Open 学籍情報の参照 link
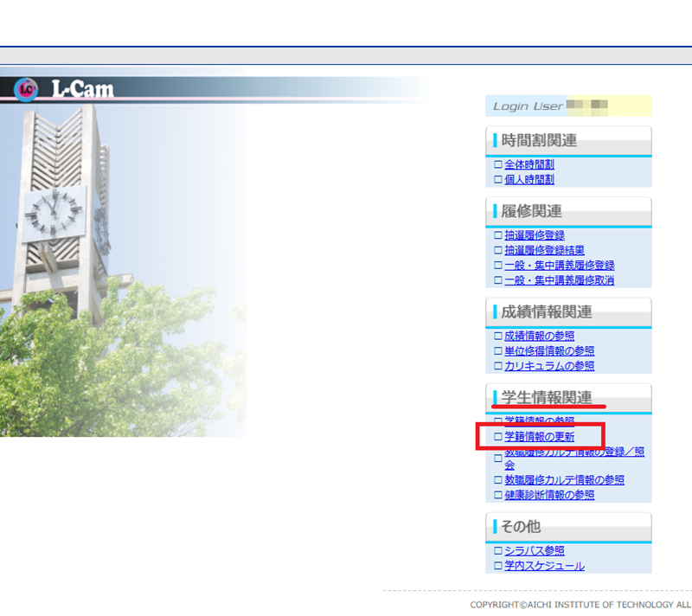This screenshot has height=616, width=692. pos(539,420)
